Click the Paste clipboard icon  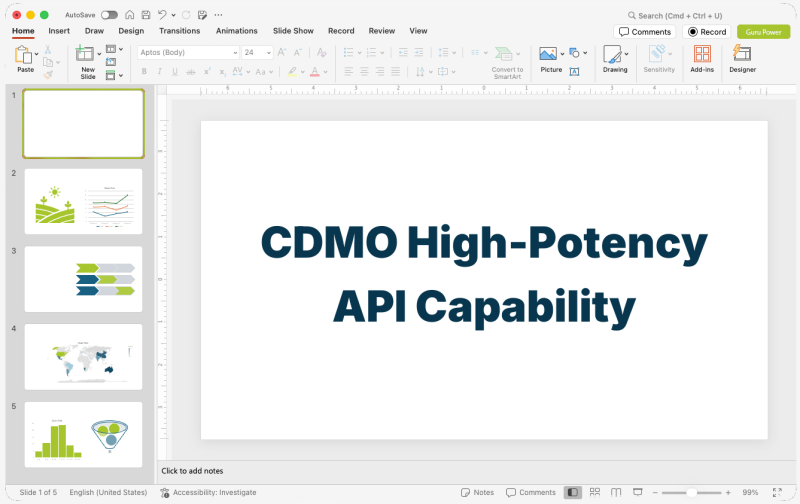(x=23, y=55)
